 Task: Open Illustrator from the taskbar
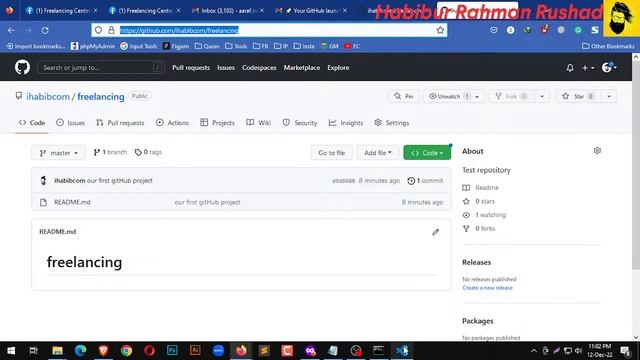195,351
